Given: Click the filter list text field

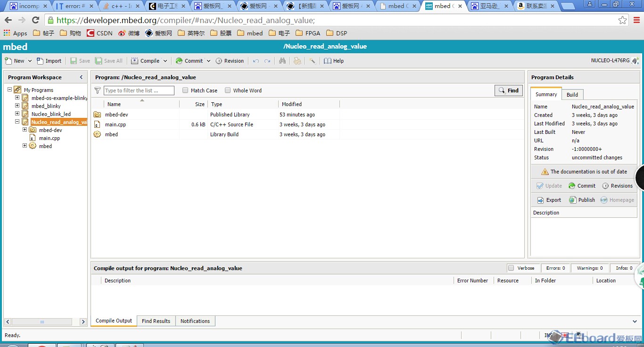Looking at the screenshot, I should [139, 91].
